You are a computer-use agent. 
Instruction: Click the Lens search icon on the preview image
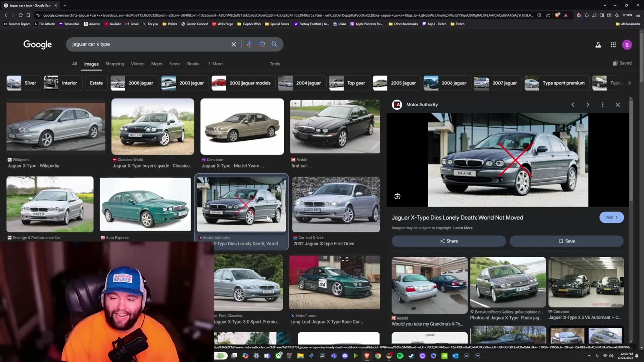(x=397, y=196)
